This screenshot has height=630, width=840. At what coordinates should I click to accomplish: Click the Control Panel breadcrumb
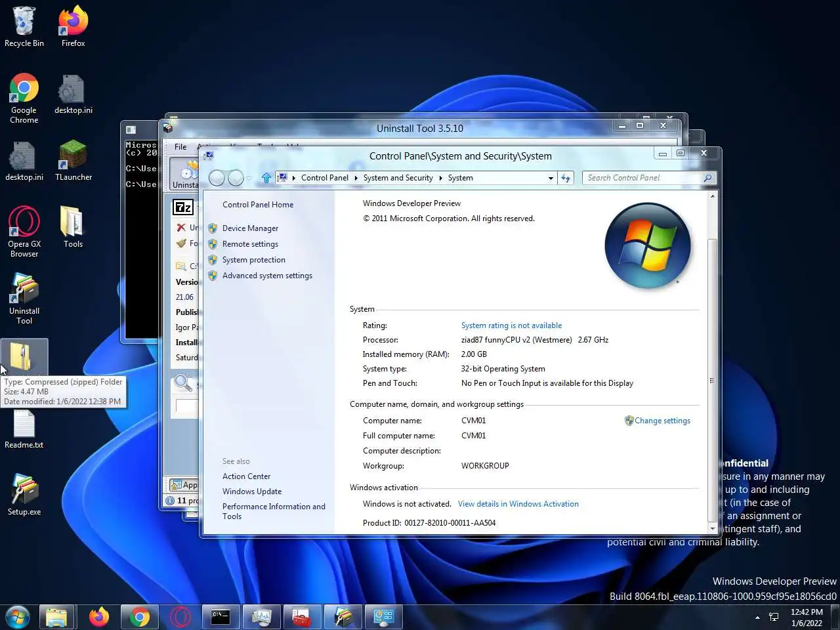(x=325, y=178)
